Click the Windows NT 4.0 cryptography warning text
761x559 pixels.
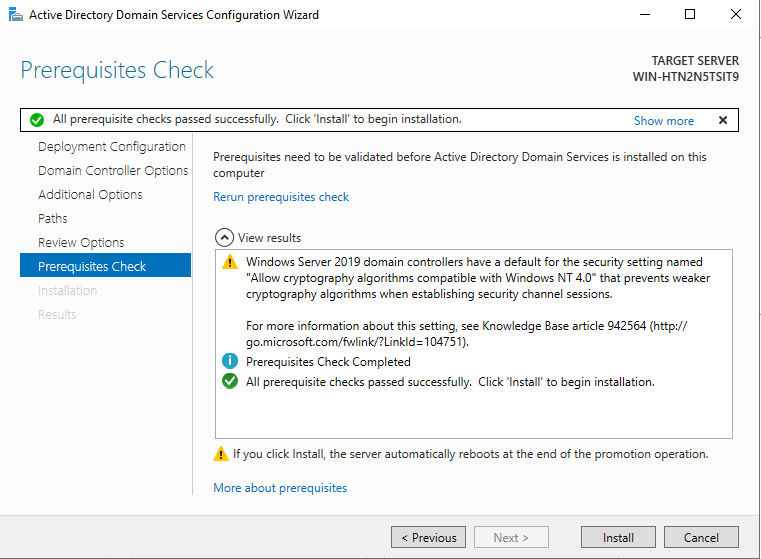pos(478,278)
